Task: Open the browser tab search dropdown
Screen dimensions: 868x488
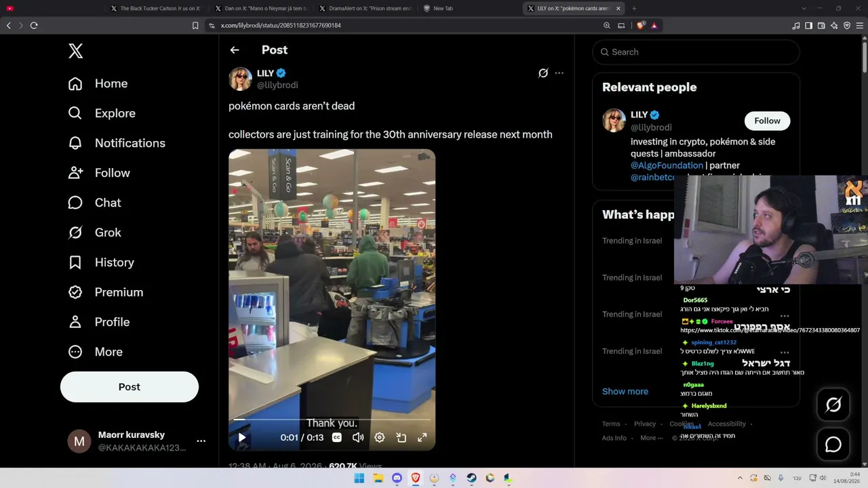Action: tap(804, 8)
